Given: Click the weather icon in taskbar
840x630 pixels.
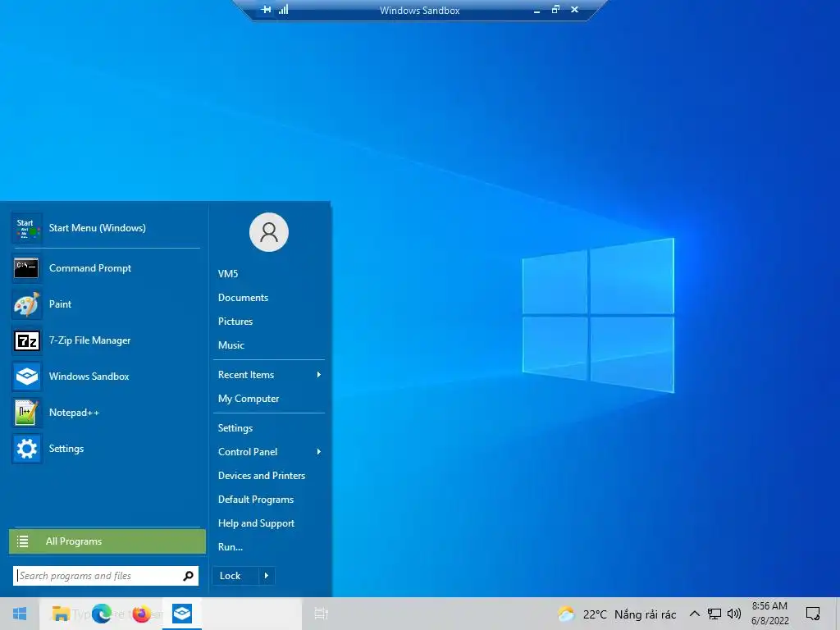Looking at the screenshot, I should pyautogui.click(x=566, y=614).
